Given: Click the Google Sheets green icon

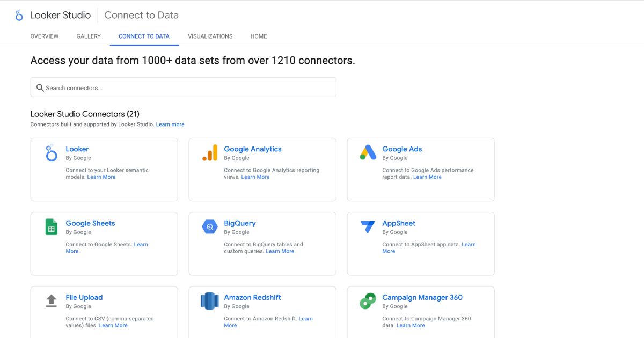Looking at the screenshot, I should pyautogui.click(x=51, y=227).
